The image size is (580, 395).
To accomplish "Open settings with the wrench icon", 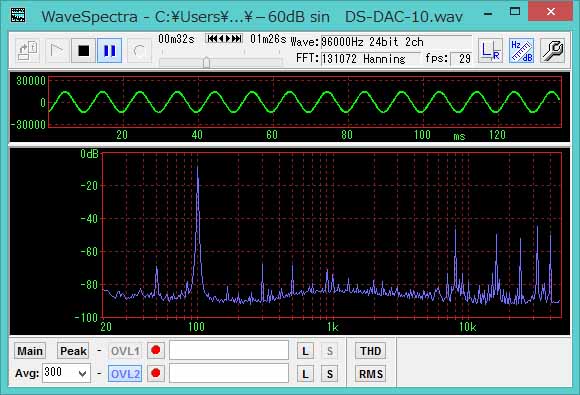I will [x=553, y=51].
